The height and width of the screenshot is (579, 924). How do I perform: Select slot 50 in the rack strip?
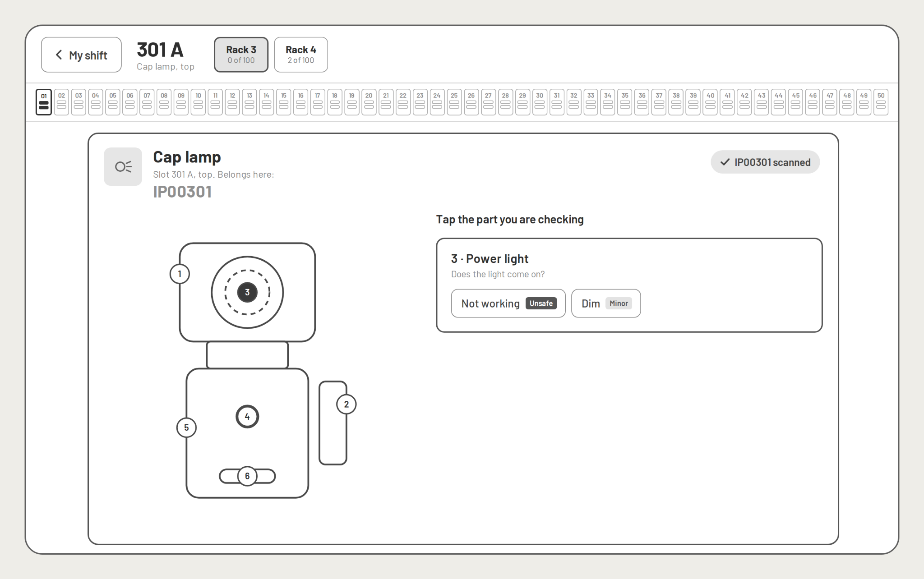click(881, 102)
